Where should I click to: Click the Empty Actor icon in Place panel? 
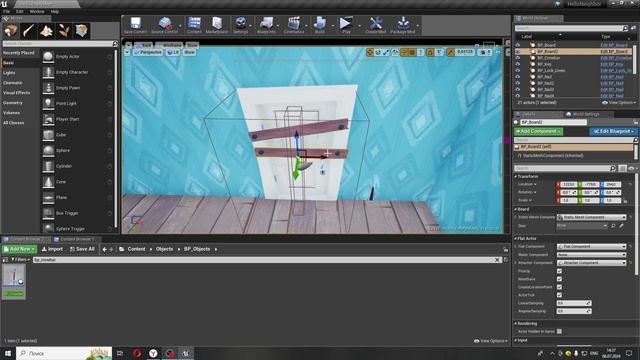(48, 57)
